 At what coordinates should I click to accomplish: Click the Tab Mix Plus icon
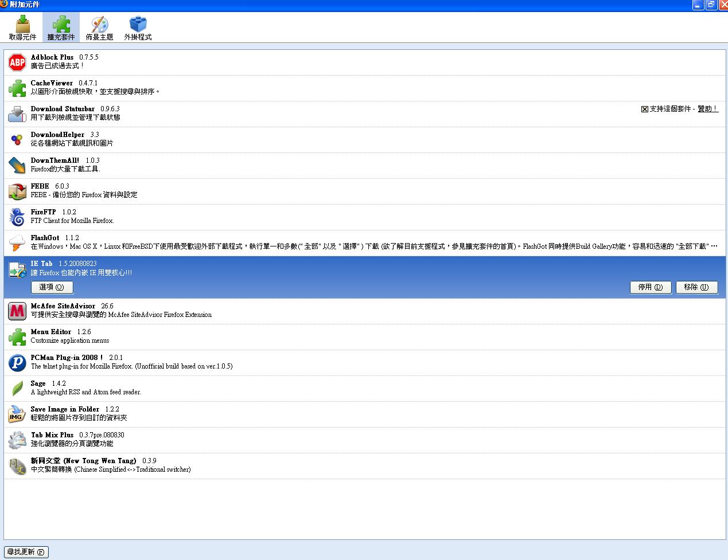(17, 440)
